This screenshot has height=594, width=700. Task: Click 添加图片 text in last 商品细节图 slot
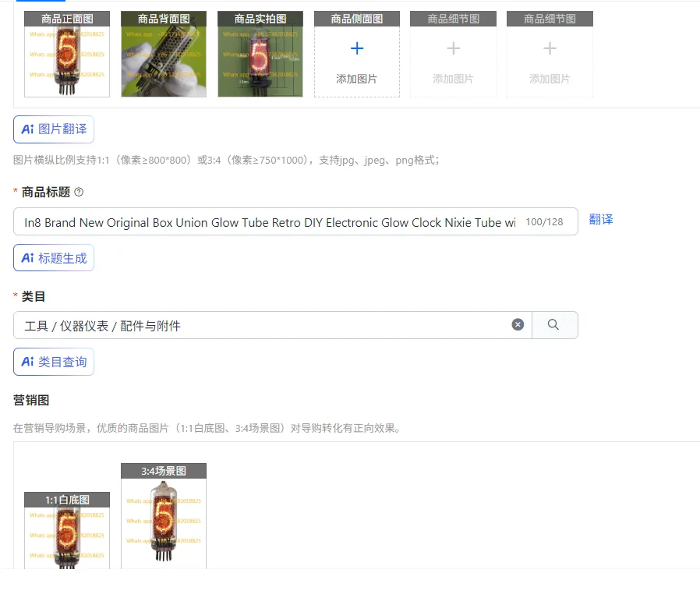550,79
